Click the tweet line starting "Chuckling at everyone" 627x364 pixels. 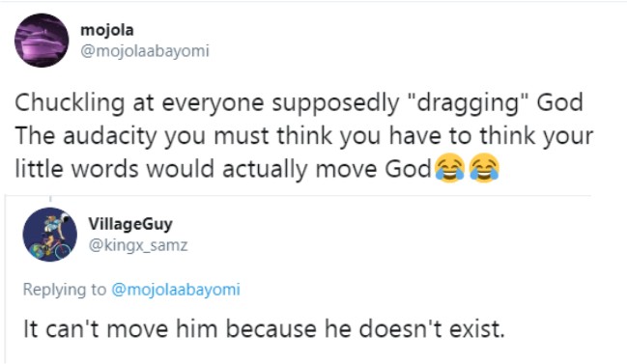299,102
